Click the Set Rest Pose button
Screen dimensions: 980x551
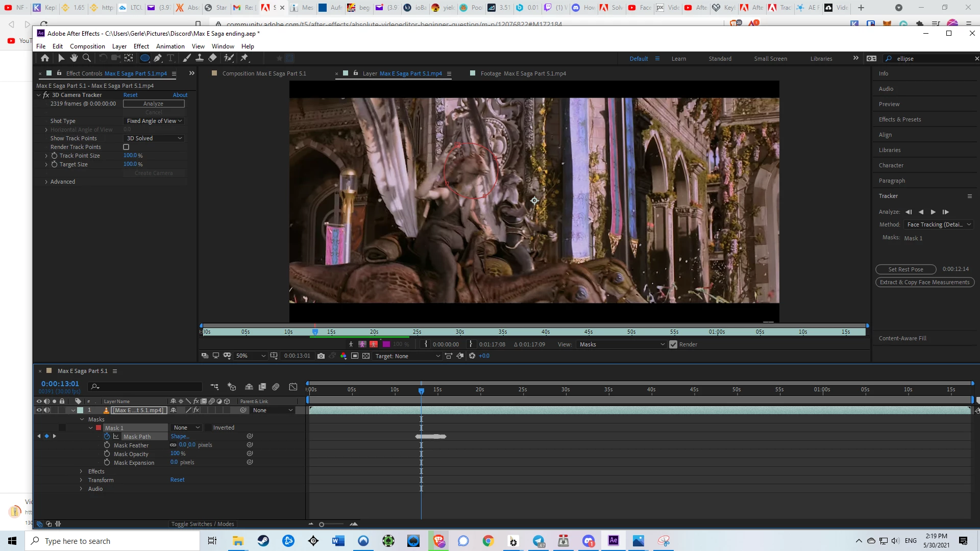(905, 269)
